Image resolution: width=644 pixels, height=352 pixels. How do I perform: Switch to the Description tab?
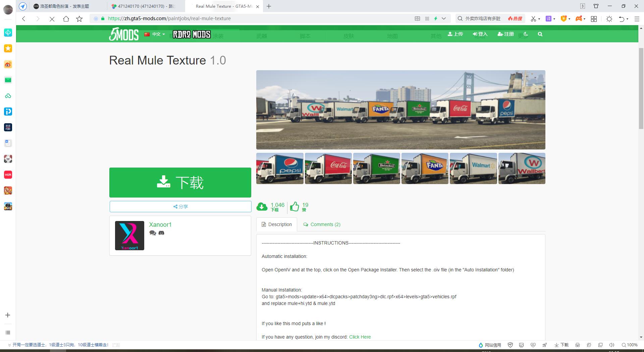tap(277, 224)
